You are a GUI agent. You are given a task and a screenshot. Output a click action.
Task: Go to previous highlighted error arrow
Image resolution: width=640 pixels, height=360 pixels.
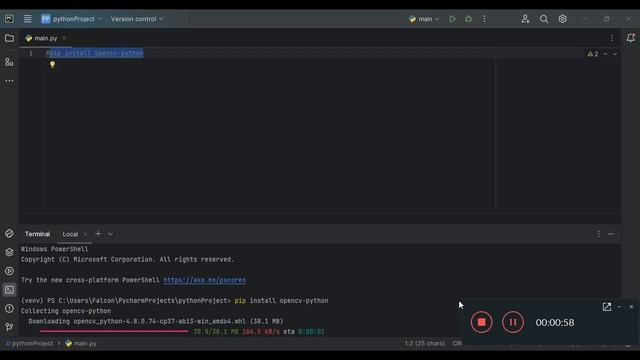pos(605,54)
